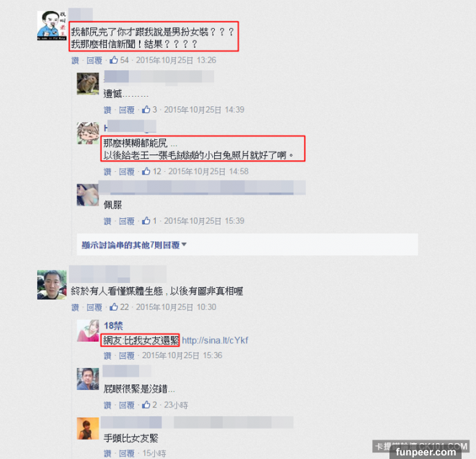The height and width of the screenshot is (459, 476).
Task: Click 讚 under the 媒體生態 comment
Action: (75, 307)
